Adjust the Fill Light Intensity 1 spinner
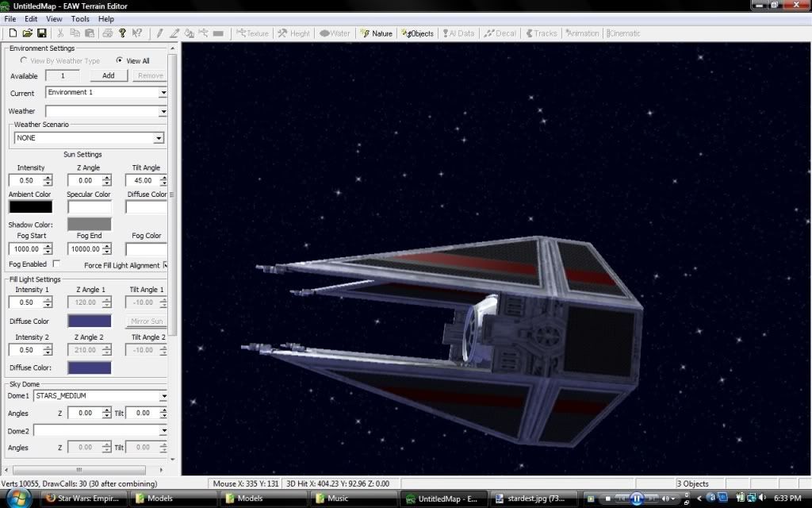 [x=48, y=302]
